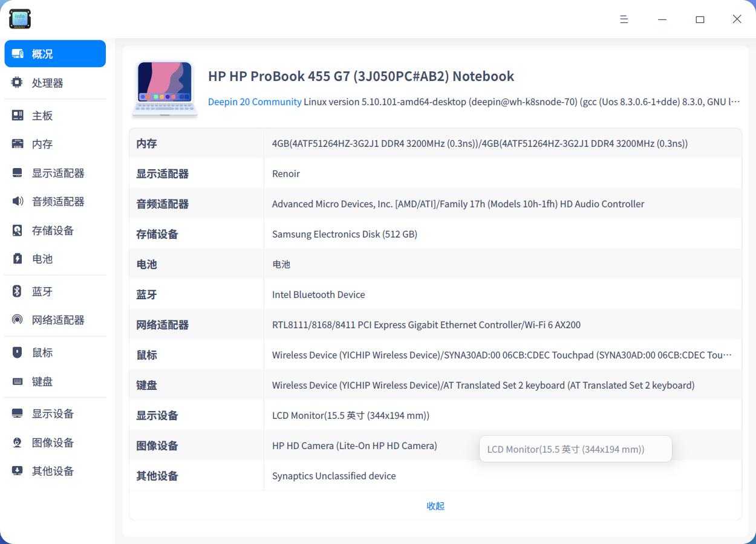Select the 鼠标 (Mouse) sidebar icon
The width and height of the screenshot is (756, 544).
pos(18,352)
